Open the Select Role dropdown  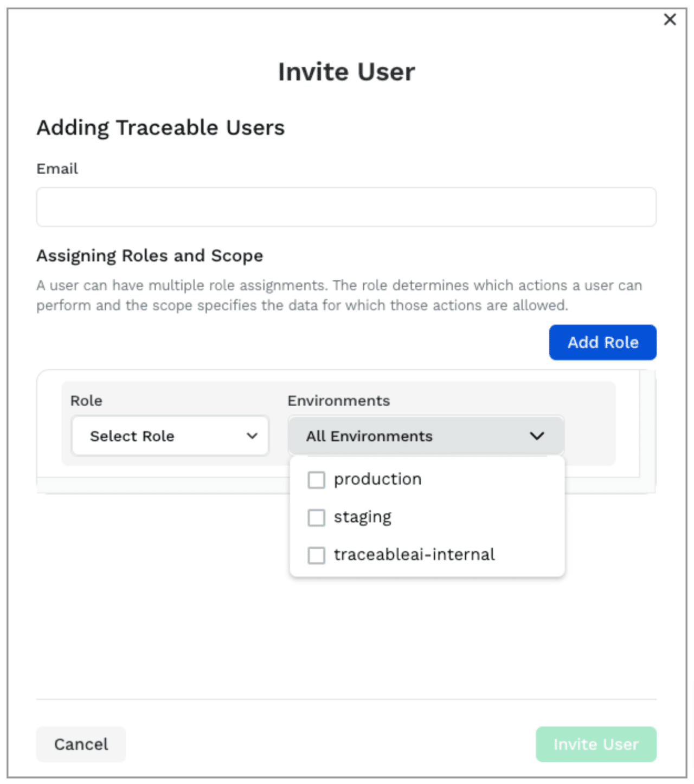170,435
